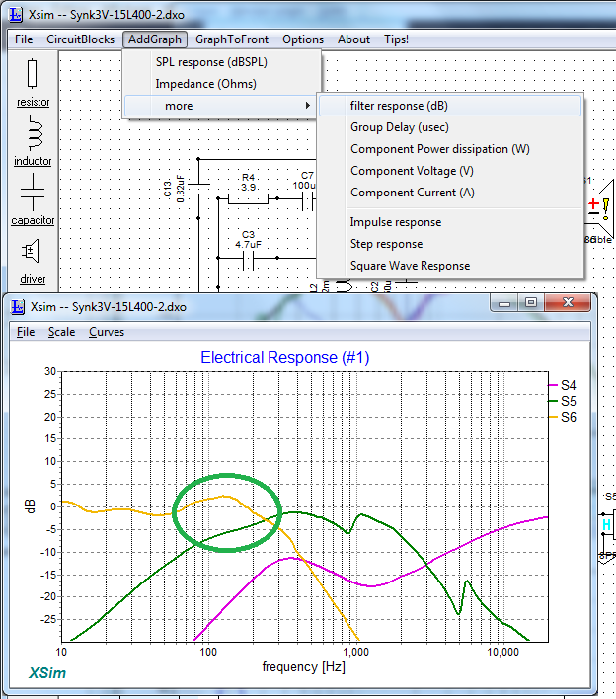Open the GraphToFront menu
The width and height of the screenshot is (616, 699).
[x=232, y=39]
